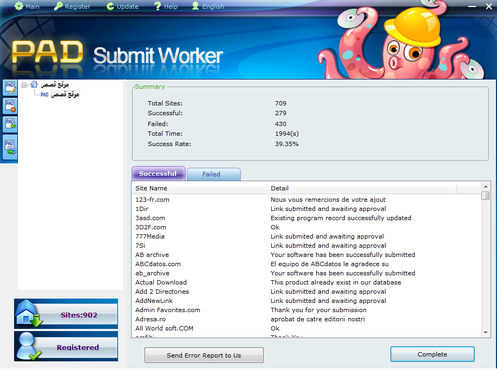Open the Update menu
This screenshot has height=370, width=497.
click(123, 6)
